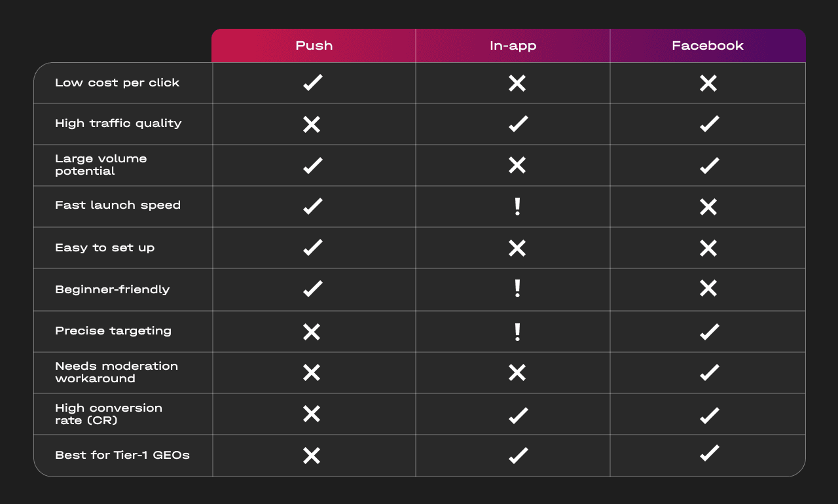The height and width of the screenshot is (504, 838).
Task: Select the Push column header
Action: (314, 46)
